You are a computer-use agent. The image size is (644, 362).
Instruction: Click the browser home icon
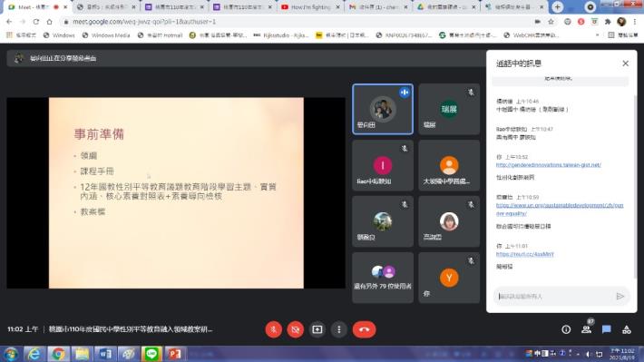coord(49,22)
